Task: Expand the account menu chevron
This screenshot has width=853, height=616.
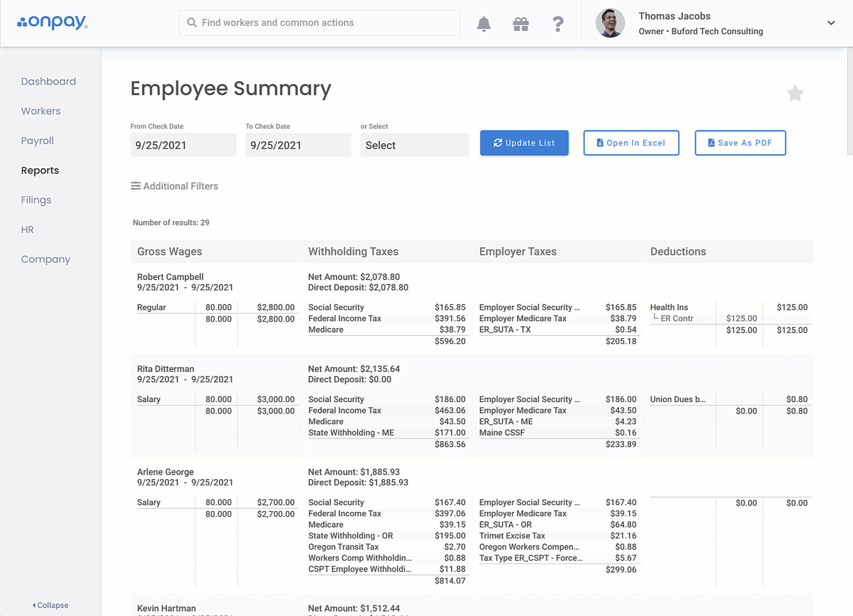Action: [x=831, y=23]
